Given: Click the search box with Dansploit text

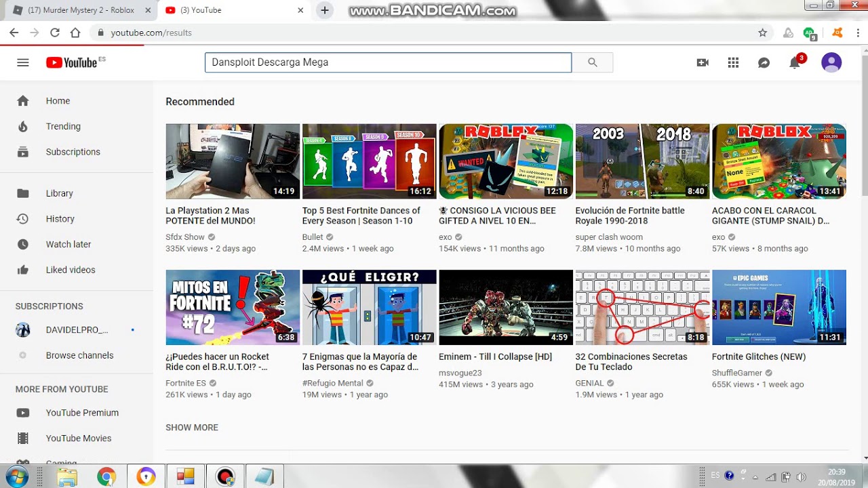Looking at the screenshot, I should click(x=388, y=62).
